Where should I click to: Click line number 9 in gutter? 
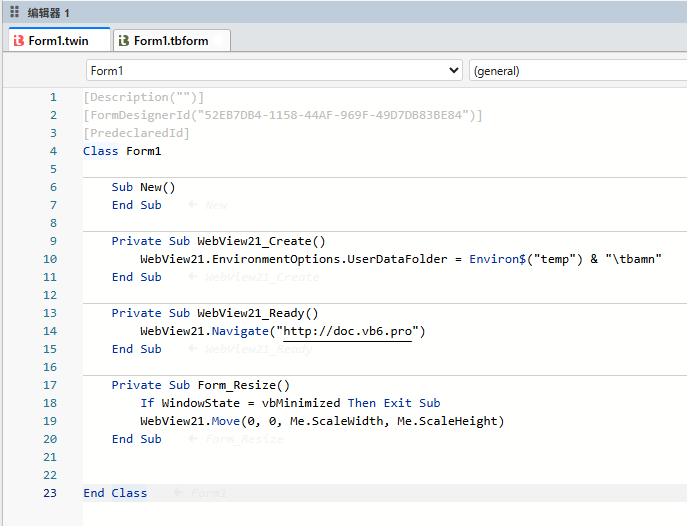(53, 241)
